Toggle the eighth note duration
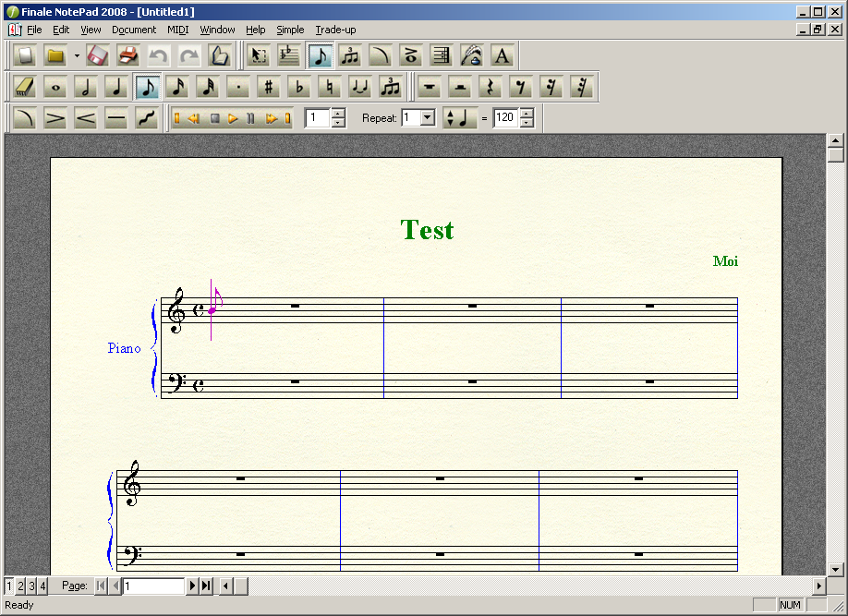 147,87
